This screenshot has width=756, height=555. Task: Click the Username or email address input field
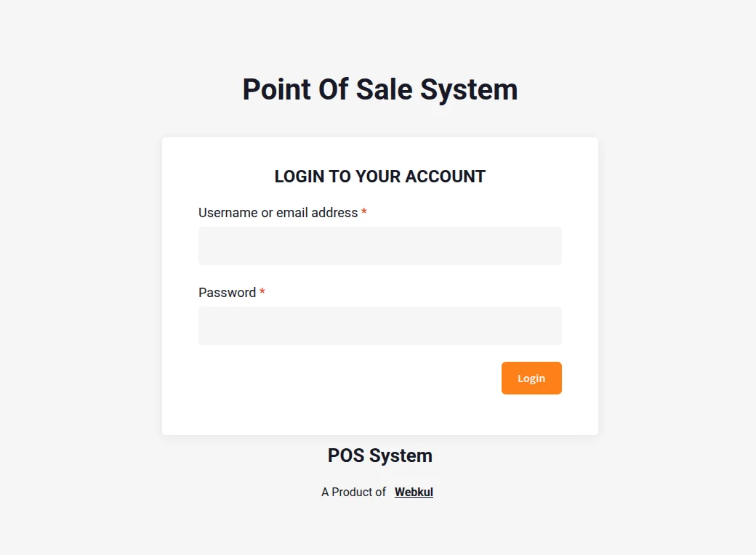click(x=379, y=246)
